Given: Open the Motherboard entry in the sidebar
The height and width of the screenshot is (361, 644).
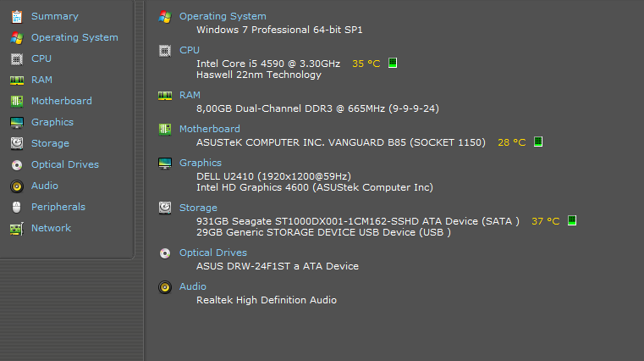Looking at the screenshot, I should click(x=62, y=101).
